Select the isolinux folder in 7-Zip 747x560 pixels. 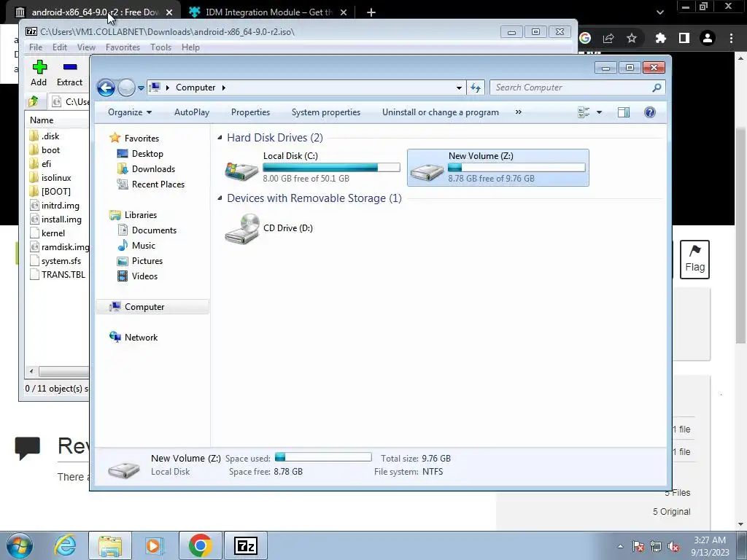[50, 178]
